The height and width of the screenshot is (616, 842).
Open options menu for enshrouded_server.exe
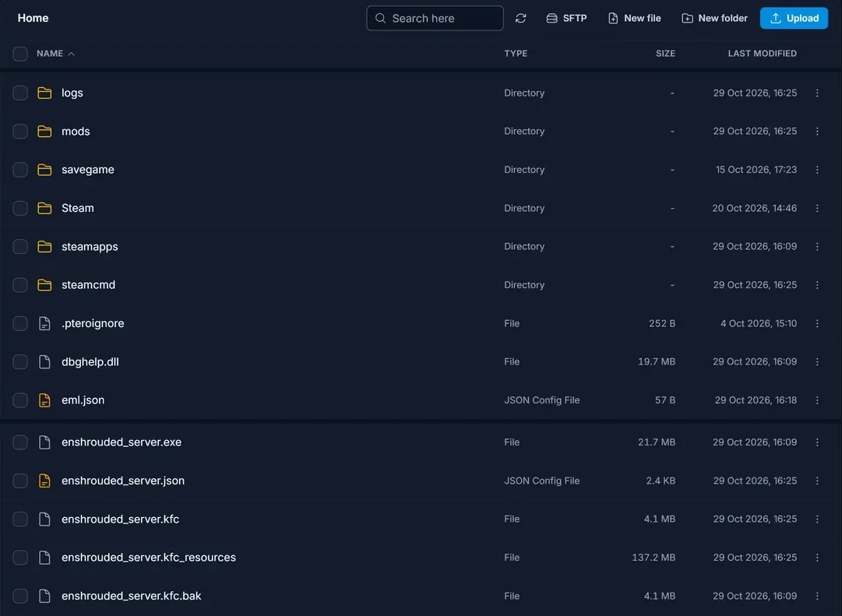(817, 442)
